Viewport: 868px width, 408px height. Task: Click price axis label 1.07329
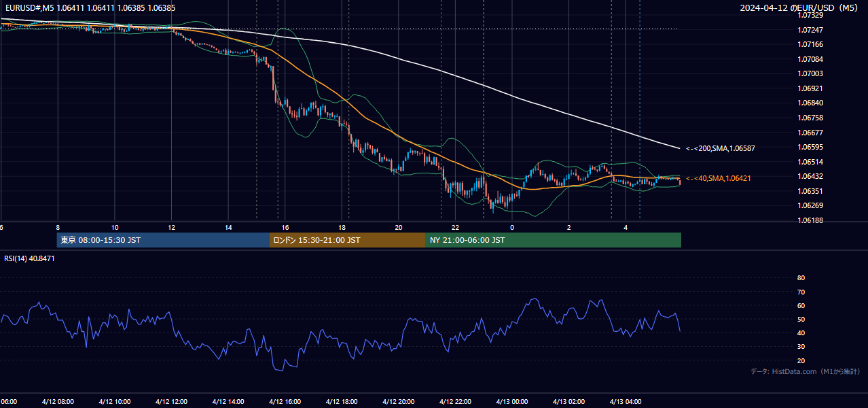810,15
